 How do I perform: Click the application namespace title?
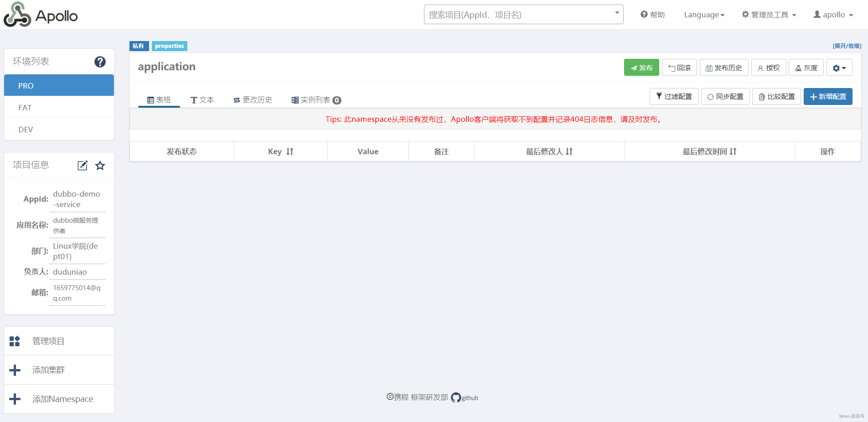pos(167,67)
